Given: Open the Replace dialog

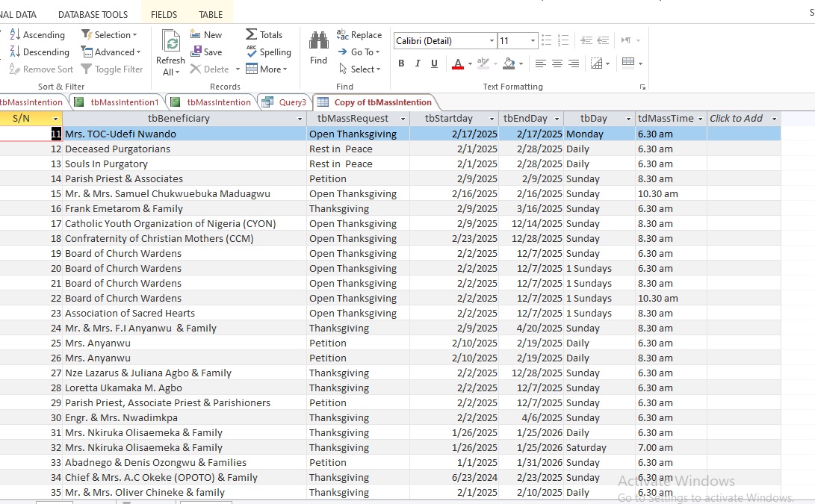Looking at the screenshot, I should pos(359,35).
